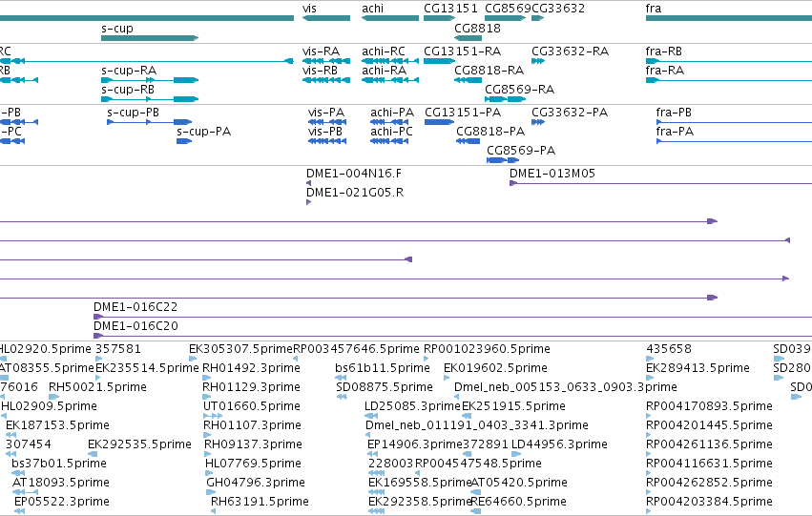Select protein s-cup-PA

click(x=184, y=141)
